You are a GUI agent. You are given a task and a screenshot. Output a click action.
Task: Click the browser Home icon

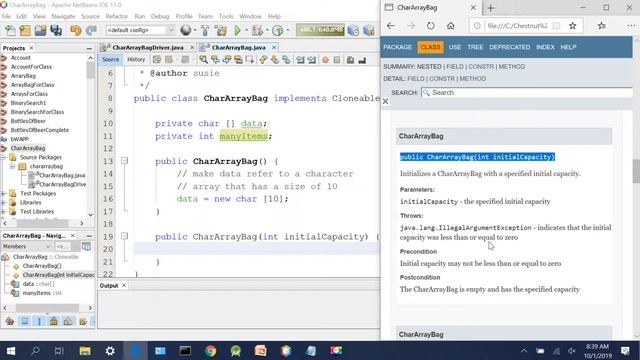click(451, 26)
